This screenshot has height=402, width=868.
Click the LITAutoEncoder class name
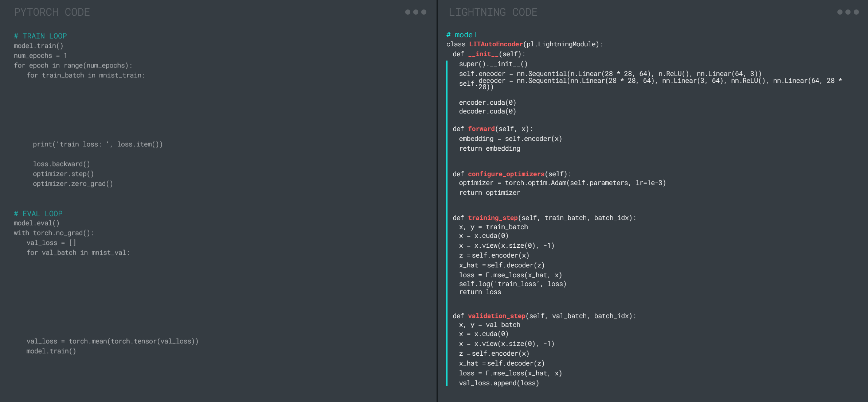click(x=496, y=44)
